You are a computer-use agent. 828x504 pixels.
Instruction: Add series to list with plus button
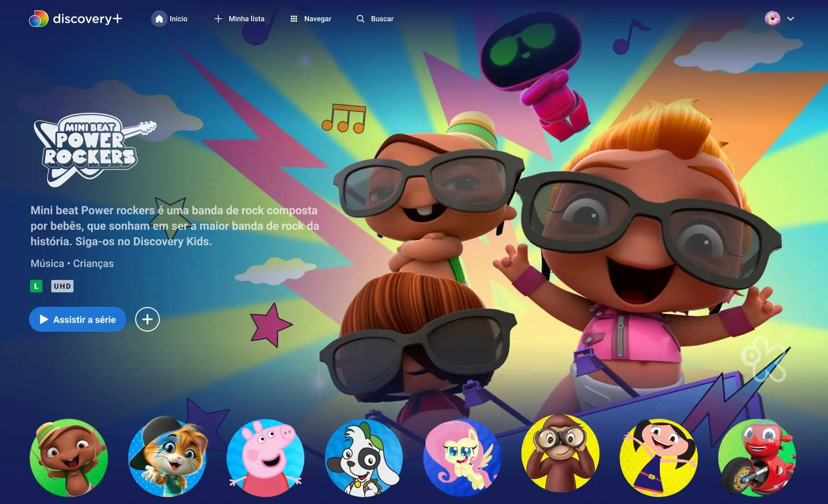(x=147, y=319)
